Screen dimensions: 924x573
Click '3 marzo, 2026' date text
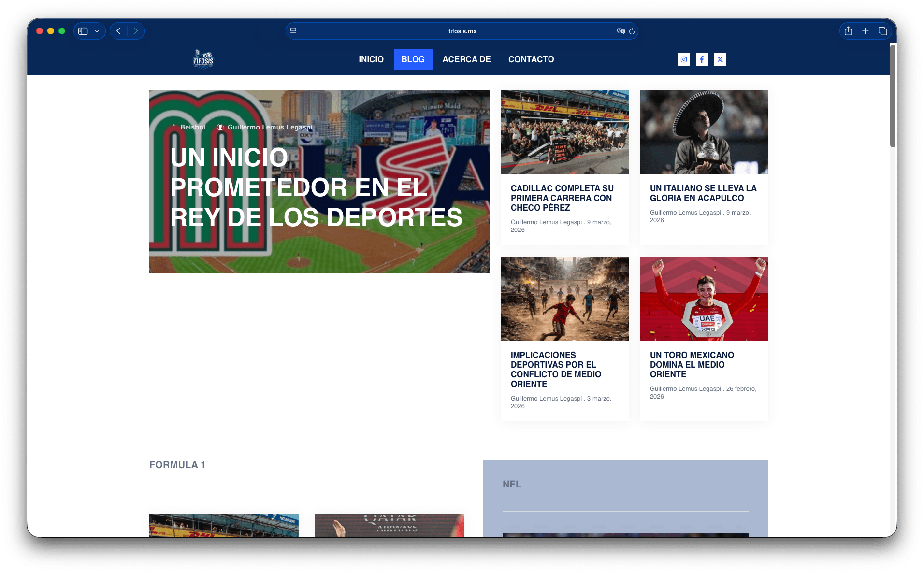click(x=561, y=402)
